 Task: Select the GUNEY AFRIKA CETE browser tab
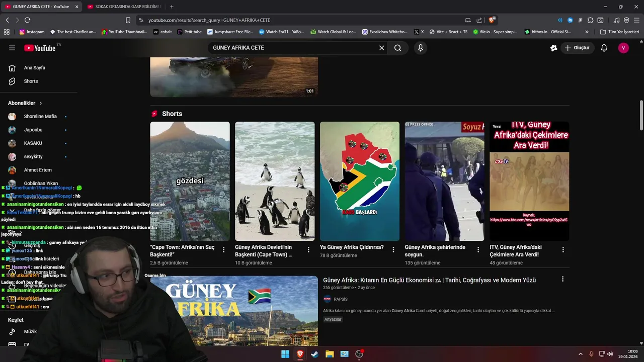(41, 7)
